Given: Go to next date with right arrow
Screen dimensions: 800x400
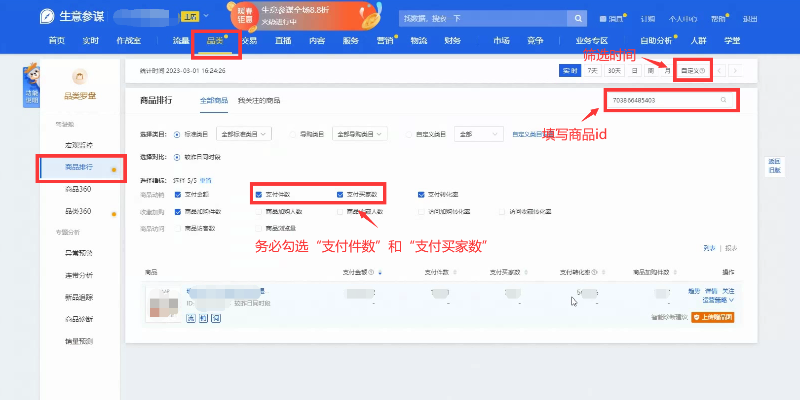Looking at the screenshot, I should [x=737, y=70].
